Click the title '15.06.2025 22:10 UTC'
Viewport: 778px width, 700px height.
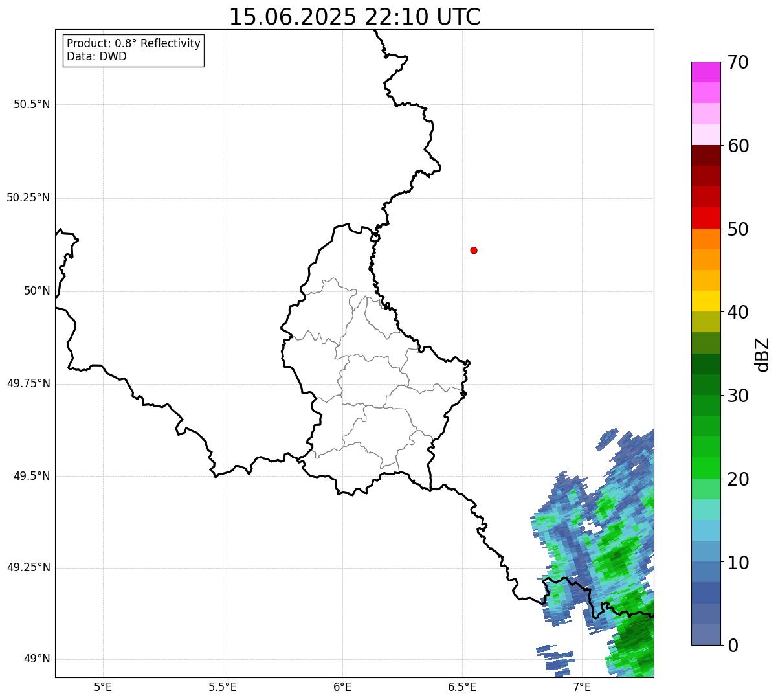tap(355, 17)
